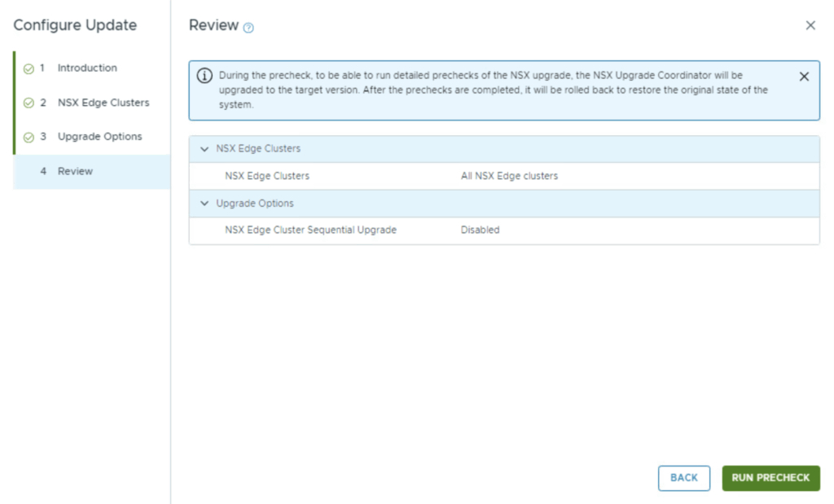Click the Configure Update title
The width and height of the screenshot is (834, 504).
(75, 25)
